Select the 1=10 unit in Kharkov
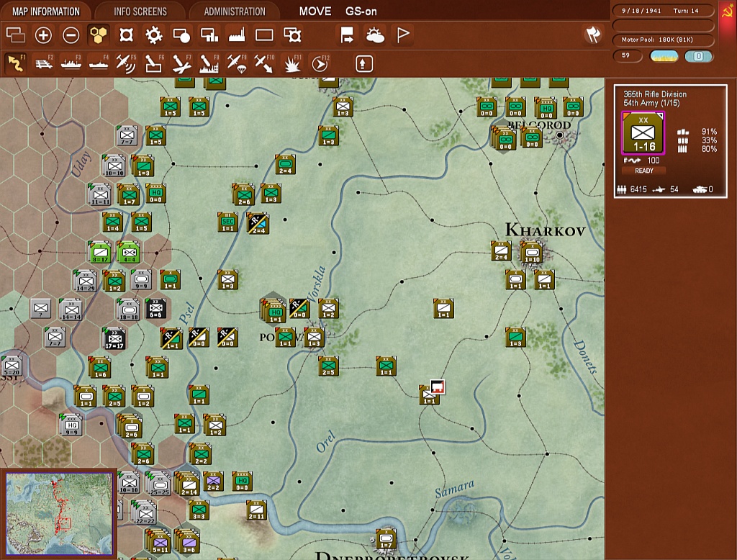 (532, 253)
